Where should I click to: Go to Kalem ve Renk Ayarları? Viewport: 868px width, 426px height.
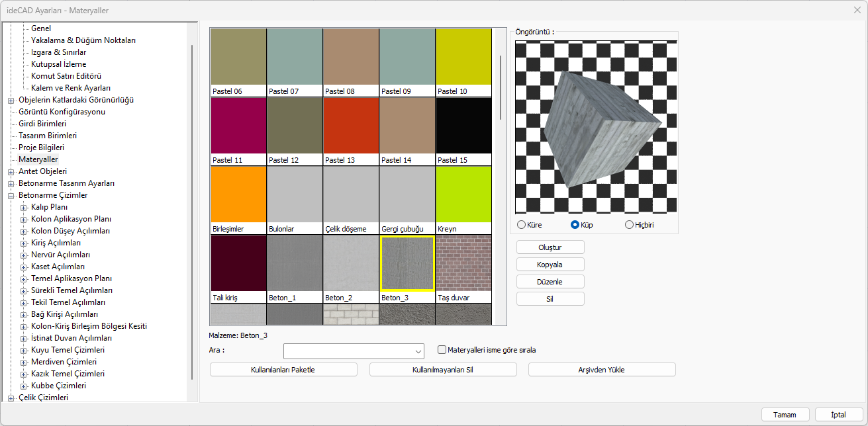70,88
